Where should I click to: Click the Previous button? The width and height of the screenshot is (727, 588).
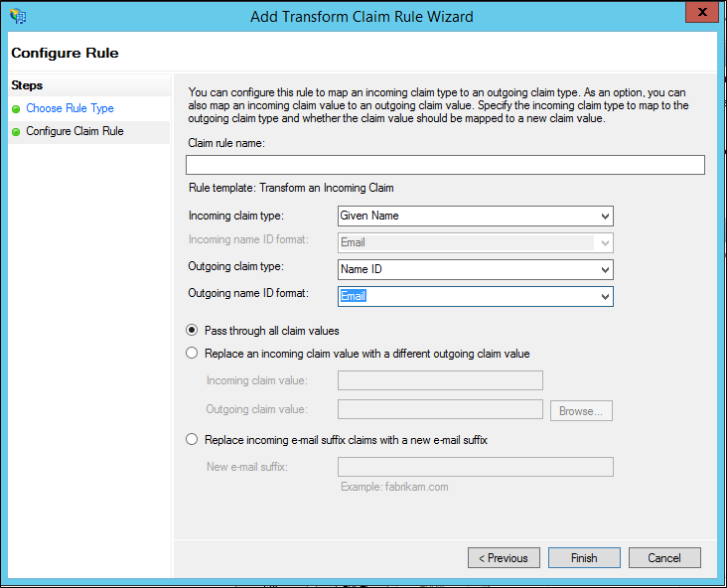click(x=504, y=558)
